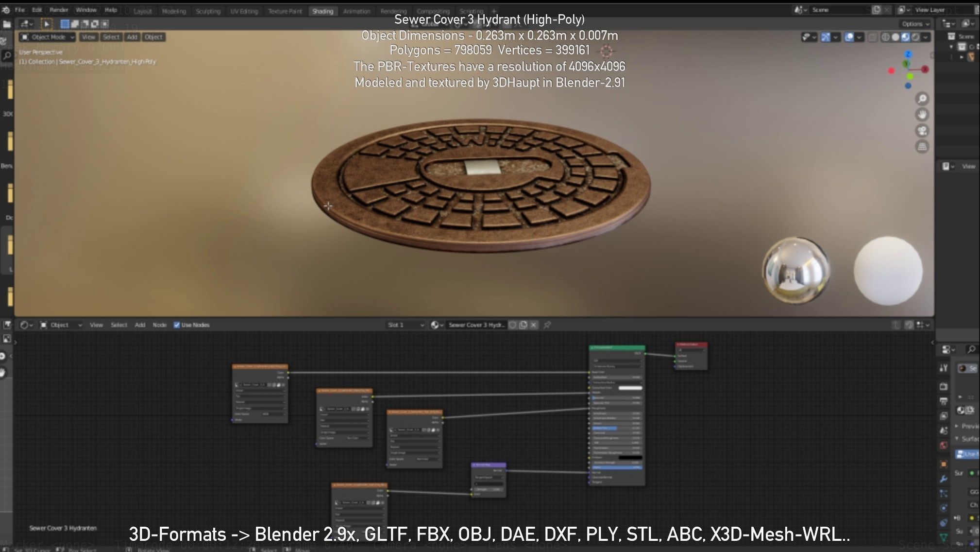This screenshot has height=552, width=980.
Task: Open the Tool properties tab icon
Action: tap(944, 368)
